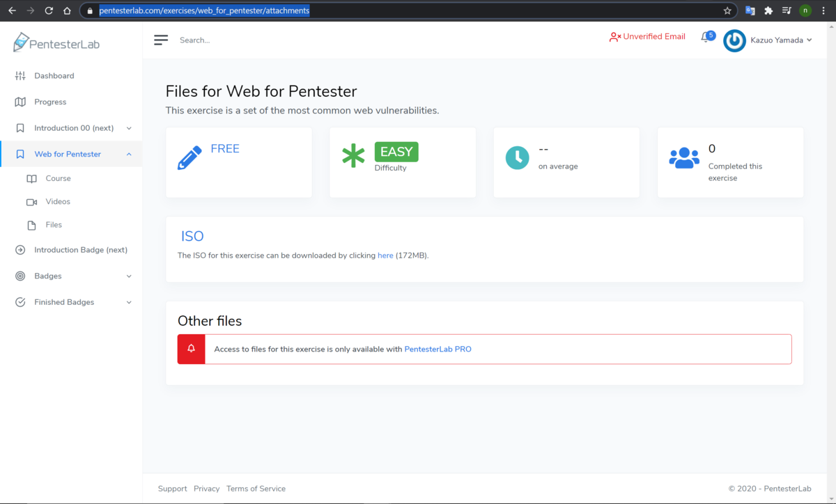This screenshot has height=504, width=836.
Task: Open the PentesterLab PRO link
Action: click(x=438, y=349)
